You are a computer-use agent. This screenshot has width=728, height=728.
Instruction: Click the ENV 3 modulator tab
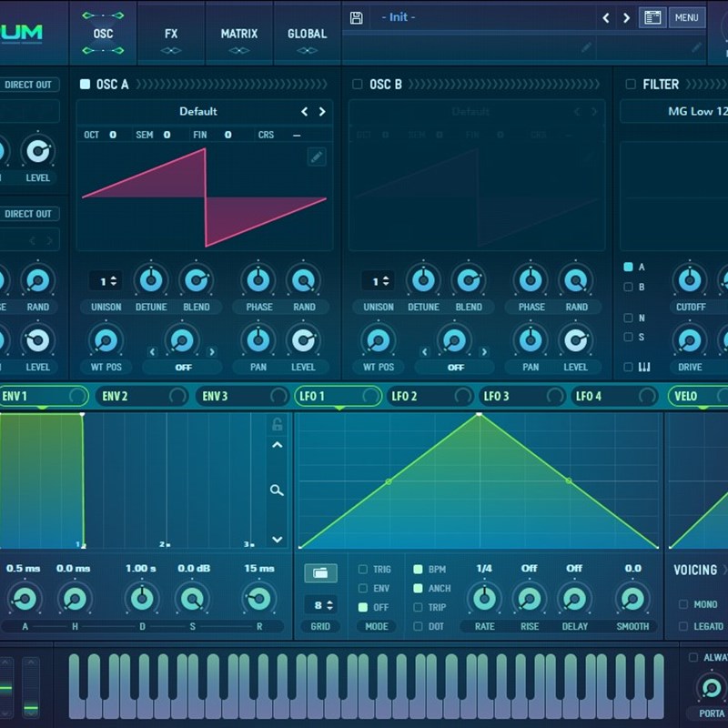[x=242, y=396]
